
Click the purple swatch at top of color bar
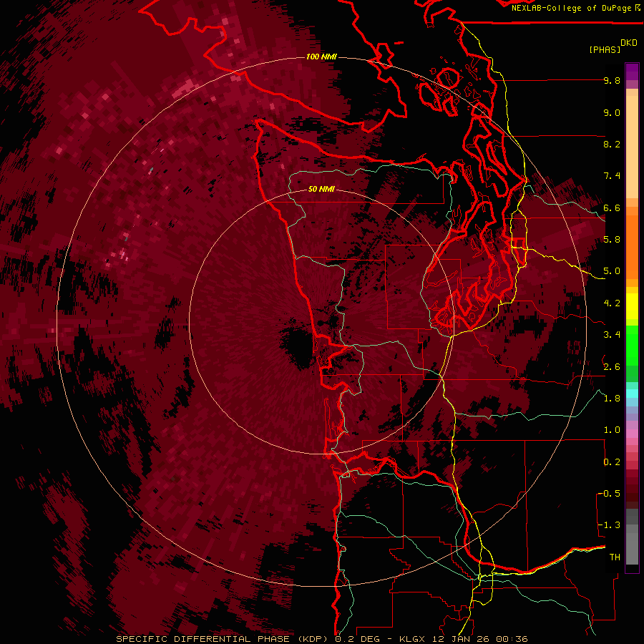coord(632,72)
